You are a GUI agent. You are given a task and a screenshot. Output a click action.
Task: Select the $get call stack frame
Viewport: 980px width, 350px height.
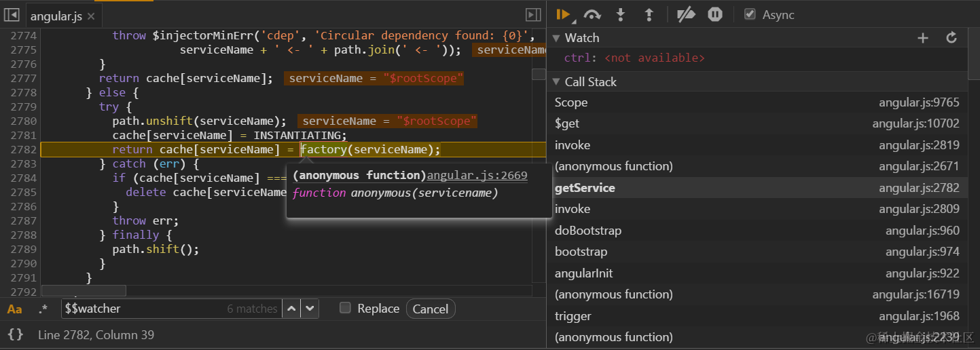(x=757, y=123)
